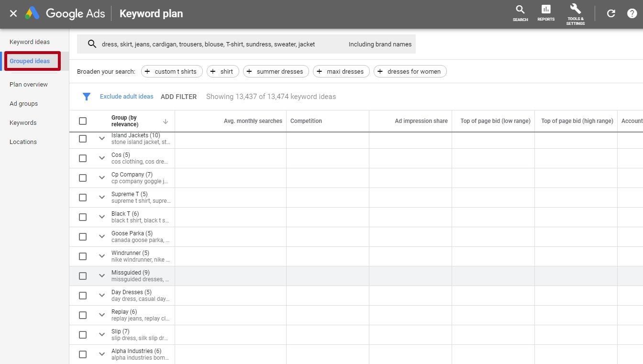Check the Cp Company row checkbox
The width and height of the screenshot is (643, 364).
tap(83, 178)
